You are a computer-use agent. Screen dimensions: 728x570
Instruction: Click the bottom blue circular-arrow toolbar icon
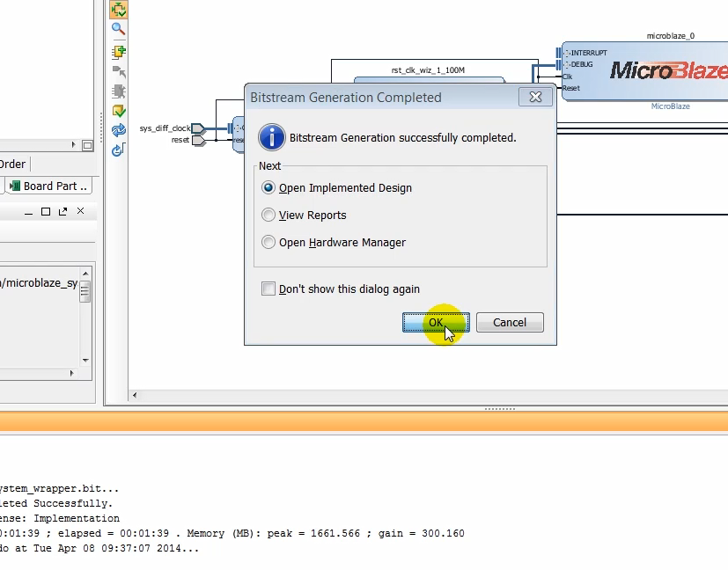pos(119,150)
